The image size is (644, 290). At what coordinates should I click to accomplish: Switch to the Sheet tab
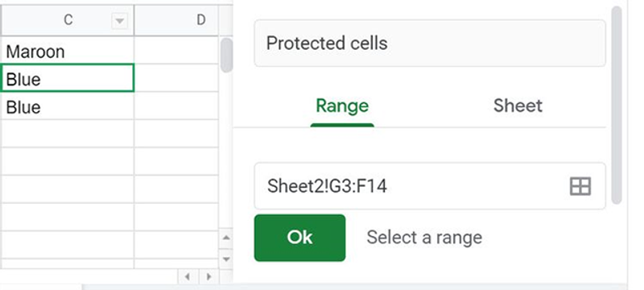click(518, 106)
